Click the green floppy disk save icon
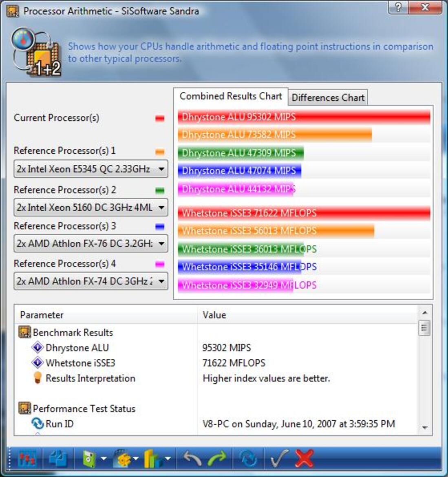 pos(89,459)
